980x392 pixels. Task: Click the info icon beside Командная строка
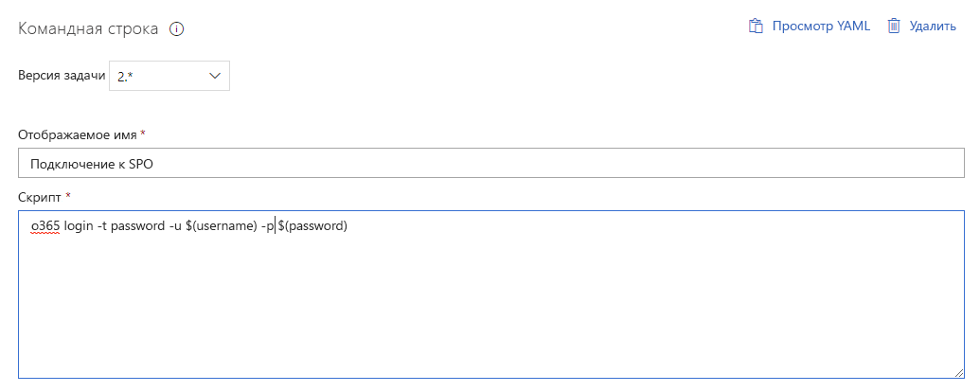click(x=177, y=29)
